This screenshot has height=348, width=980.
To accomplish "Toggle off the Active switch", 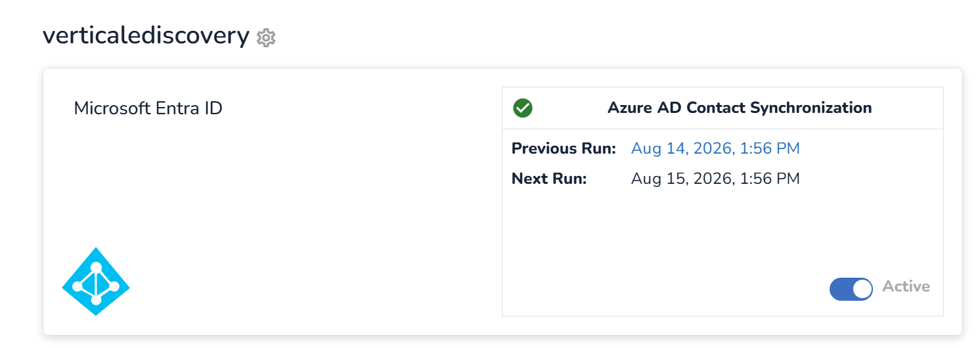I will [x=851, y=289].
